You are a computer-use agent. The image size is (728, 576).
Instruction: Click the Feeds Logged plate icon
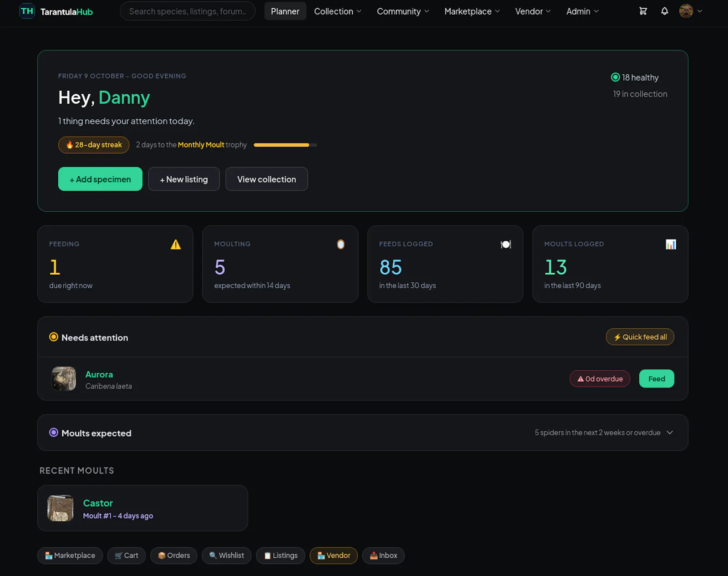coord(506,245)
